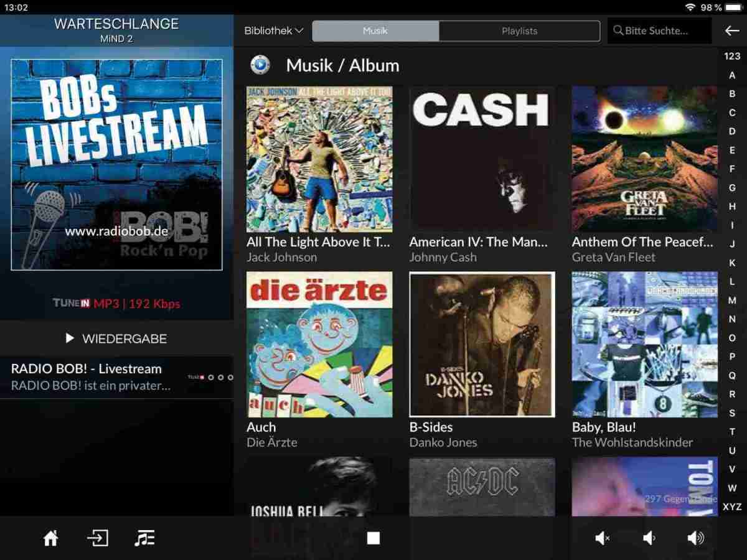Go back with the arrow icon
747x560 pixels.
(731, 30)
